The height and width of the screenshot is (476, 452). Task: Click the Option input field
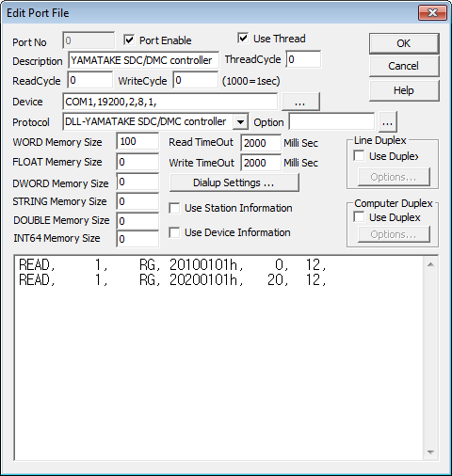[x=331, y=121]
